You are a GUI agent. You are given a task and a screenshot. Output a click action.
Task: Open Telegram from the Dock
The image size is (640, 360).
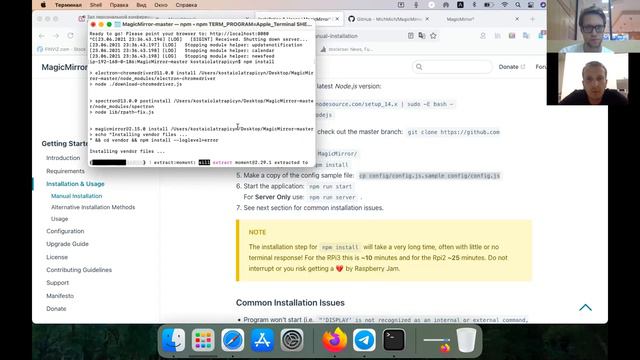coord(364,340)
